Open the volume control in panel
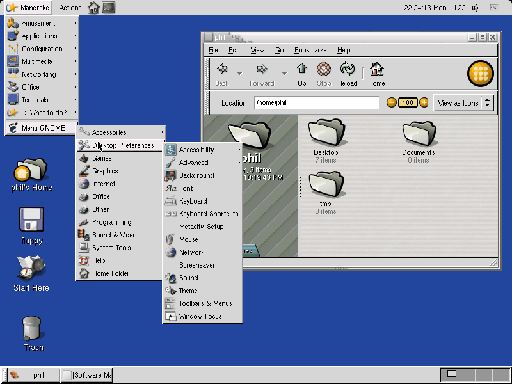 pyautogui.click(x=475, y=7)
